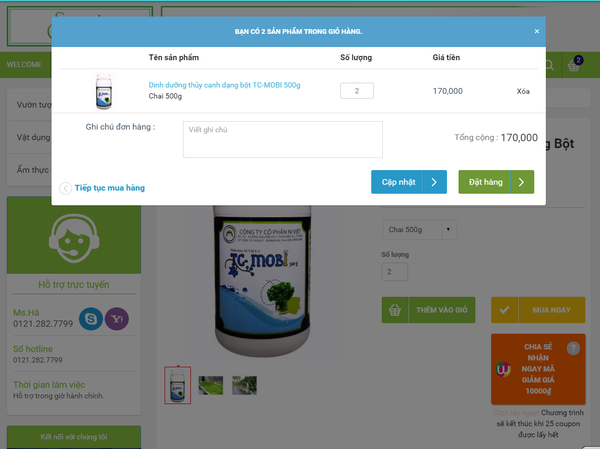Image resolution: width=600 pixels, height=449 pixels.
Task: Click the search magnifier icon in header
Action: pyautogui.click(x=549, y=65)
